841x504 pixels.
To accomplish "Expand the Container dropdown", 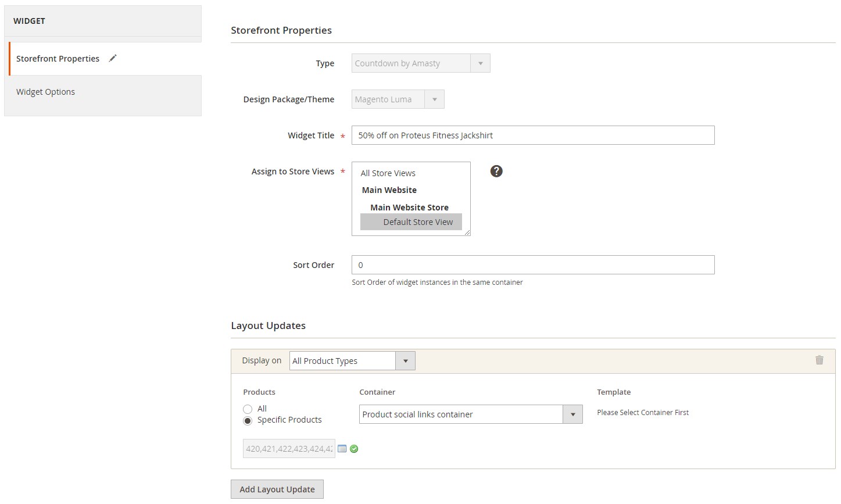I will [x=470, y=414].
